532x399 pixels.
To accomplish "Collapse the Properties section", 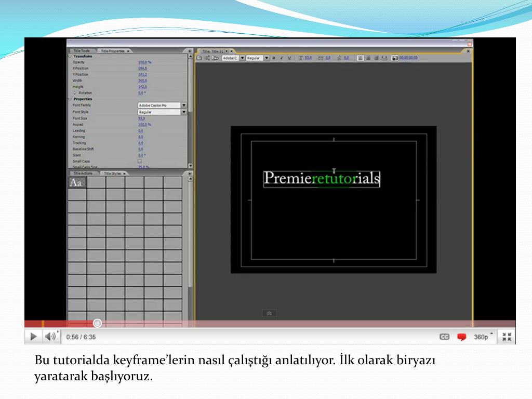I will [x=70, y=99].
